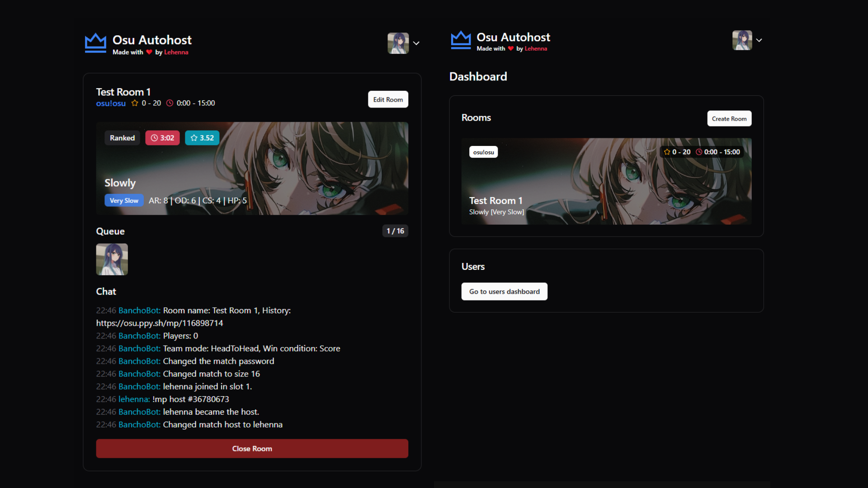This screenshot has height=488, width=868.
Task: Click the Users section heading
Action: coord(473,267)
